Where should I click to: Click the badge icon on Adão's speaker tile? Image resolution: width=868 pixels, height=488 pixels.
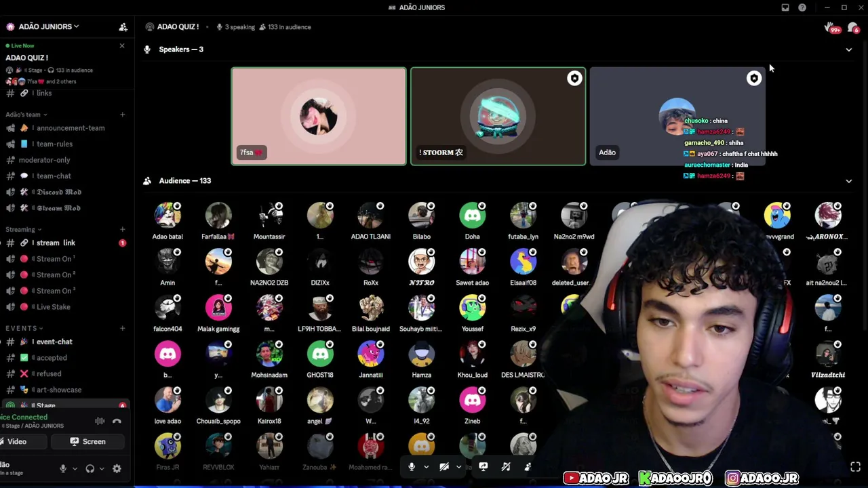(x=753, y=79)
